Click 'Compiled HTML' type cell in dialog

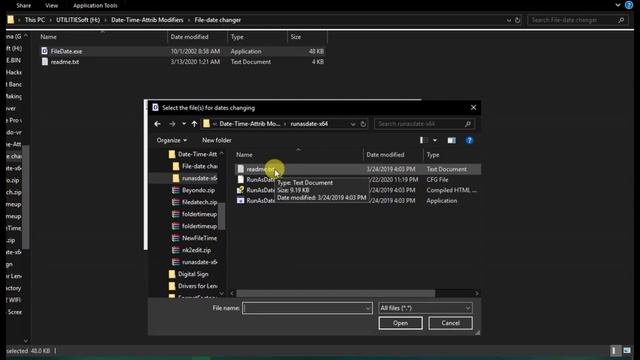point(451,190)
